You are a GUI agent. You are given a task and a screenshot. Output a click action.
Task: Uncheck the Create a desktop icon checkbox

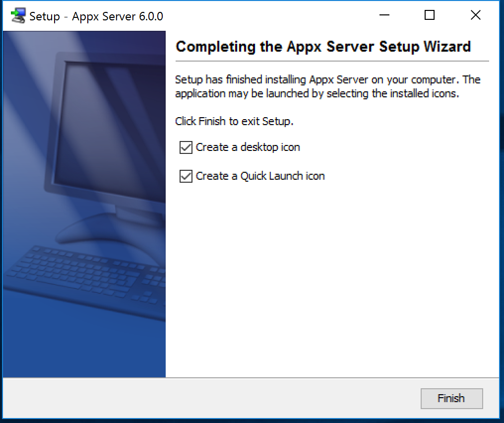tap(186, 147)
